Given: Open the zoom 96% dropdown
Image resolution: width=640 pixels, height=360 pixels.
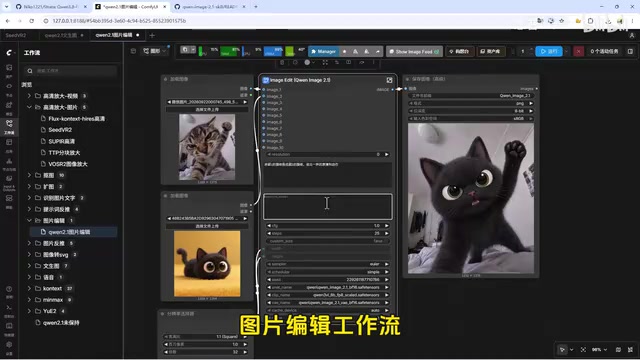Looking at the screenshot, I should coord(599,350).
